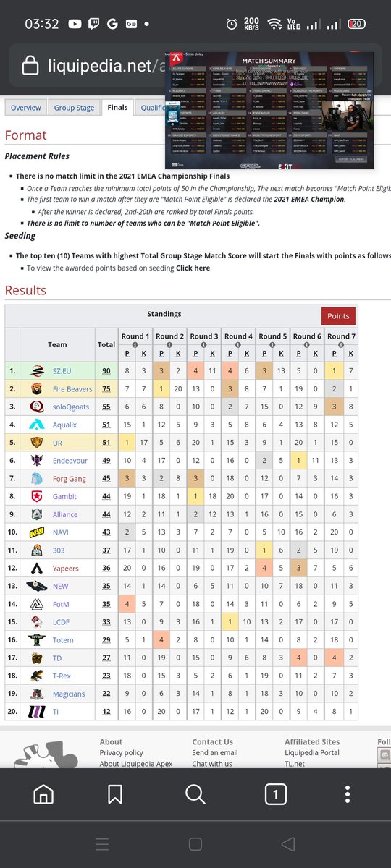Click the 303 team logo icon
Screen dimensions: 391x868
click(38, 550)
